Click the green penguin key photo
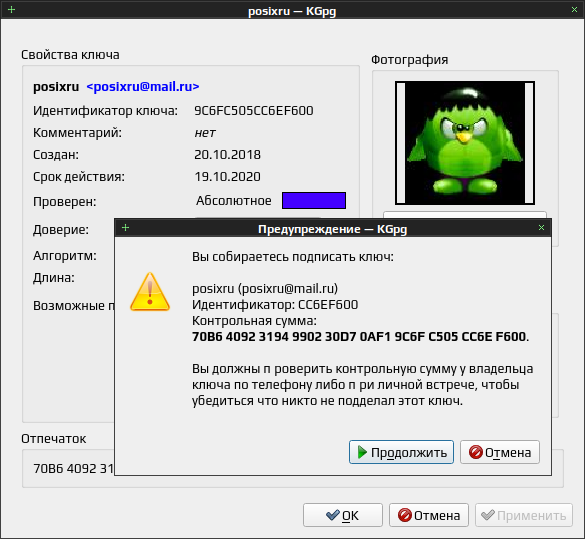Image resolution: width=585 pixels, height=539 pixels. [x=465, y=143]
